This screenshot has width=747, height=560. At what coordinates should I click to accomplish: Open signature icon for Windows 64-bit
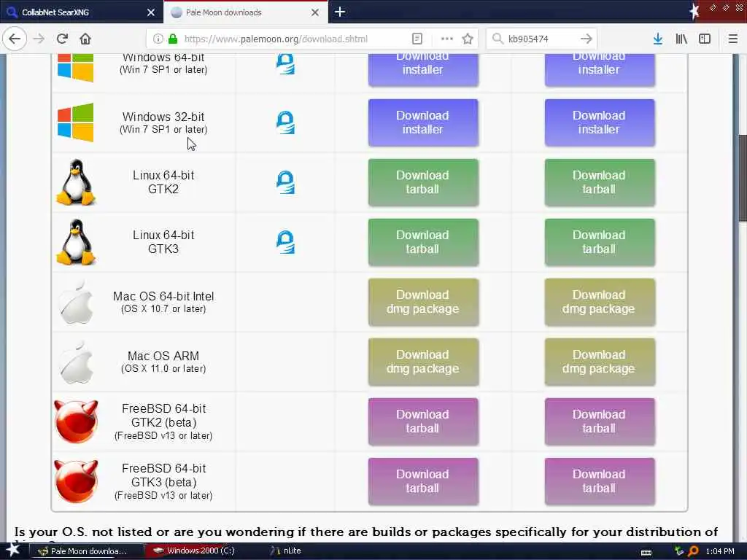(x=285, y=64)
